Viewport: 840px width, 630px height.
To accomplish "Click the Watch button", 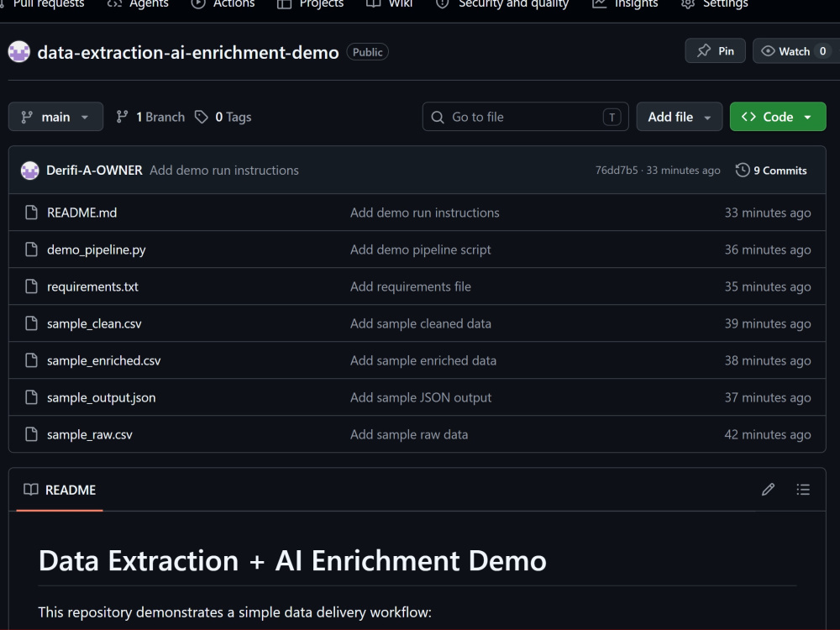I will 796,51.
